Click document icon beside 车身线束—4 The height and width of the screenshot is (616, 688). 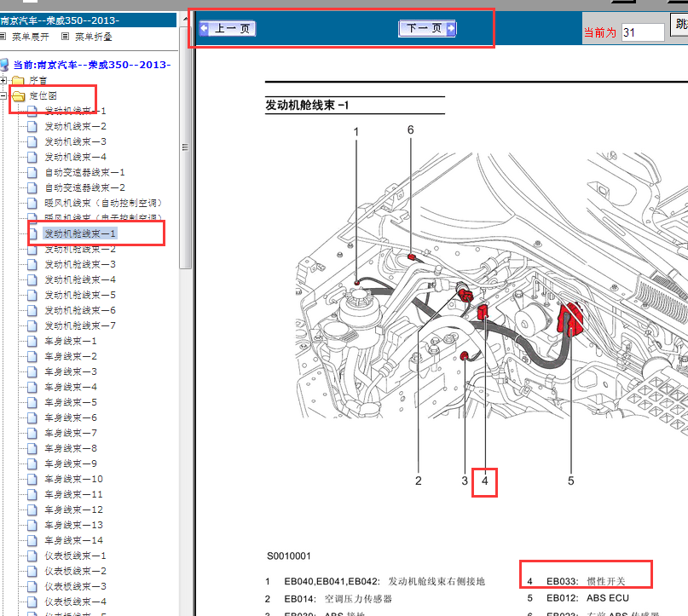(32, 387)
